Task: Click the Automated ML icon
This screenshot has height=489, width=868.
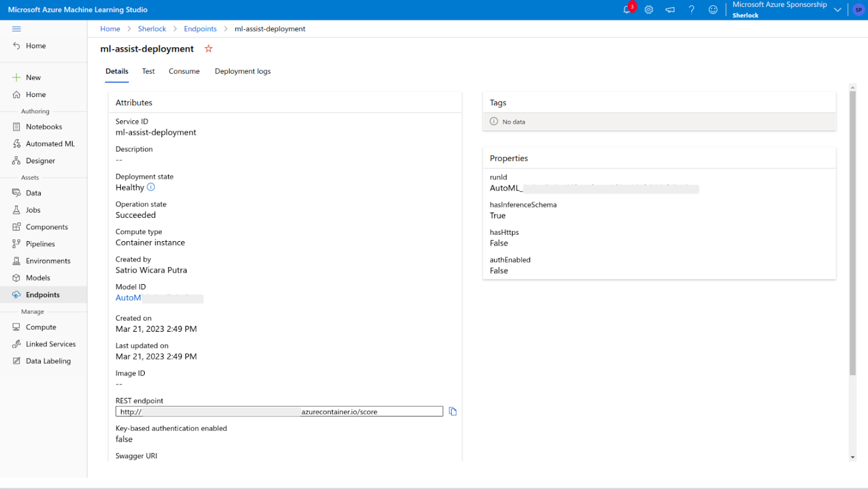Action: coord(16,144)
